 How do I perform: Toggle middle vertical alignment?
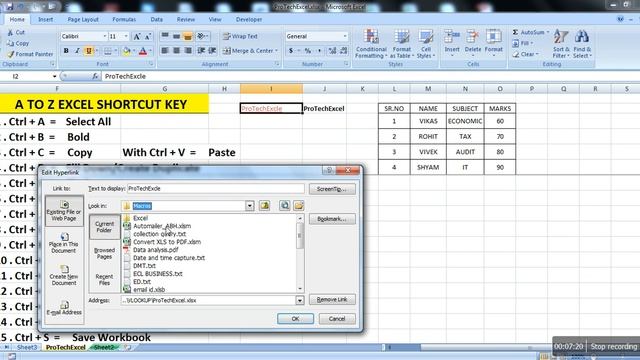coord(176,37)
